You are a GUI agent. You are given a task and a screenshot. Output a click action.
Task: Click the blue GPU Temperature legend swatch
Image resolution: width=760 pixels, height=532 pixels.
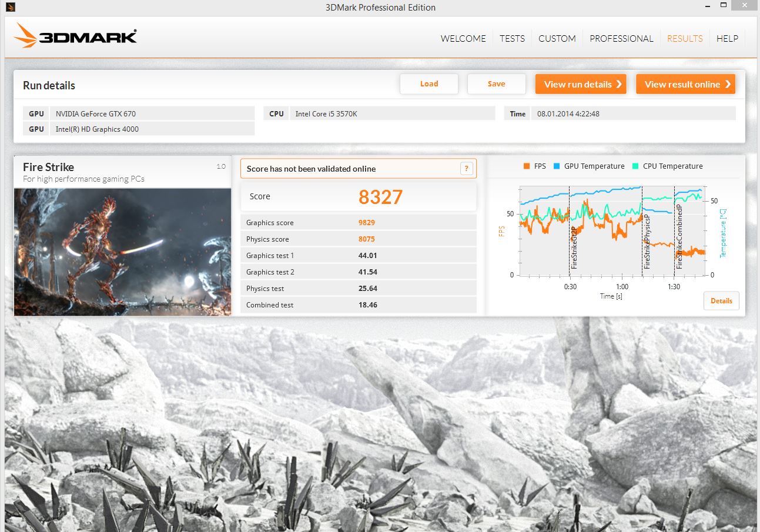tap(557, 166)
